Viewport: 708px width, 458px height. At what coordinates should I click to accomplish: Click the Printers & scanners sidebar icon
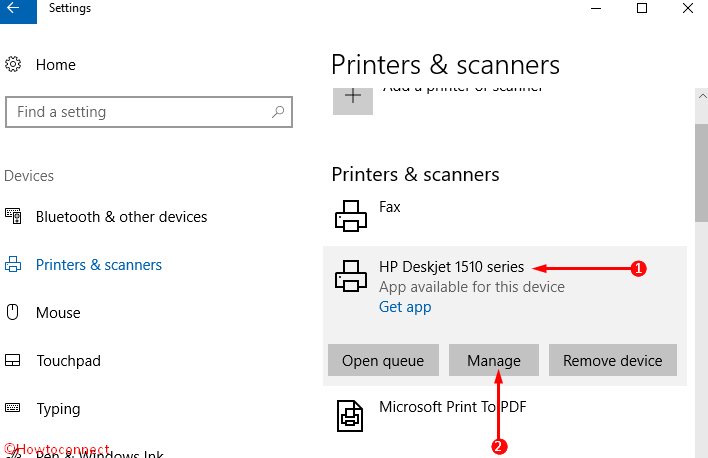click(13, 264)
